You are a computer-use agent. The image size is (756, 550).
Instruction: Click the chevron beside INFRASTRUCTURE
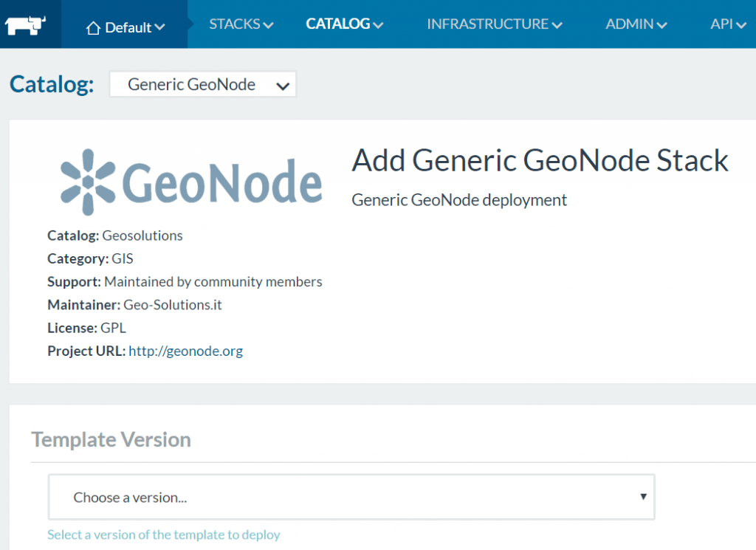pos(556,24)
